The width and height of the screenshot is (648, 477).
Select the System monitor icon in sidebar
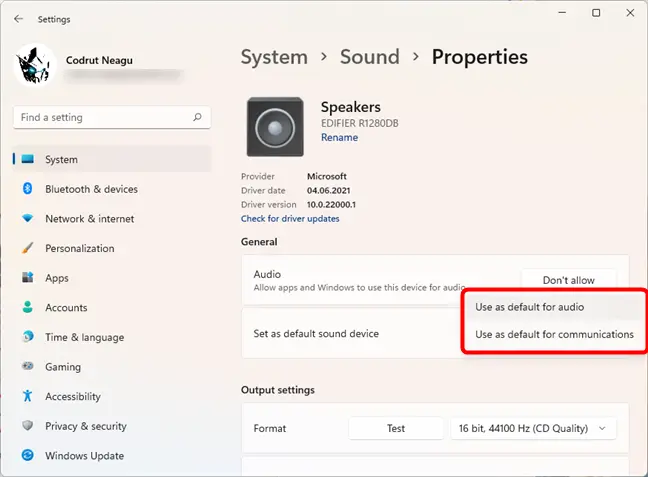click(28, 159)
